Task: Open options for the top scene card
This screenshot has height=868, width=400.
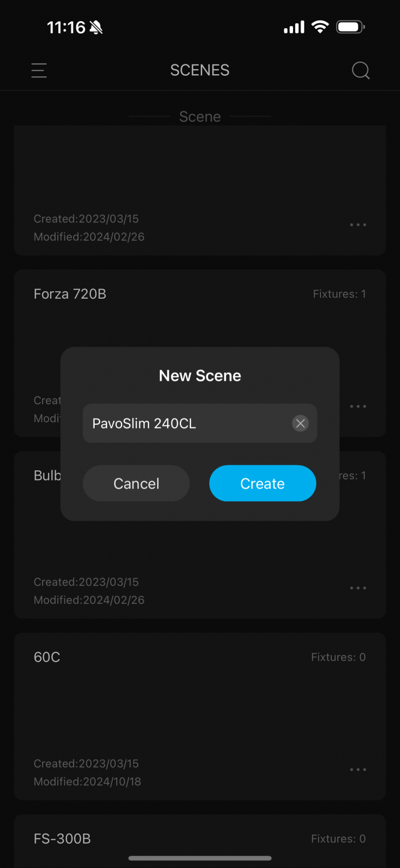Action: pos(358,225)
